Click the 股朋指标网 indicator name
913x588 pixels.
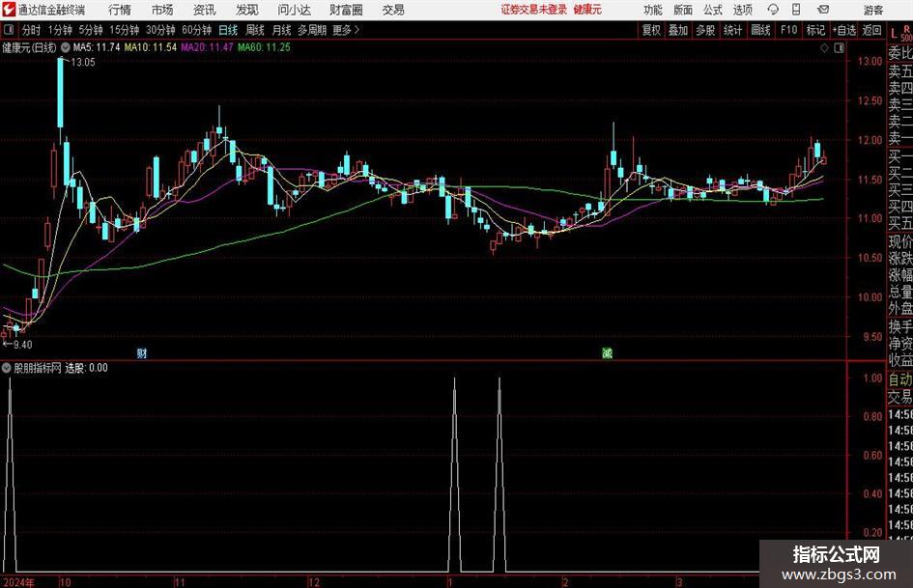pyautogui.click(x=38, y=368)
